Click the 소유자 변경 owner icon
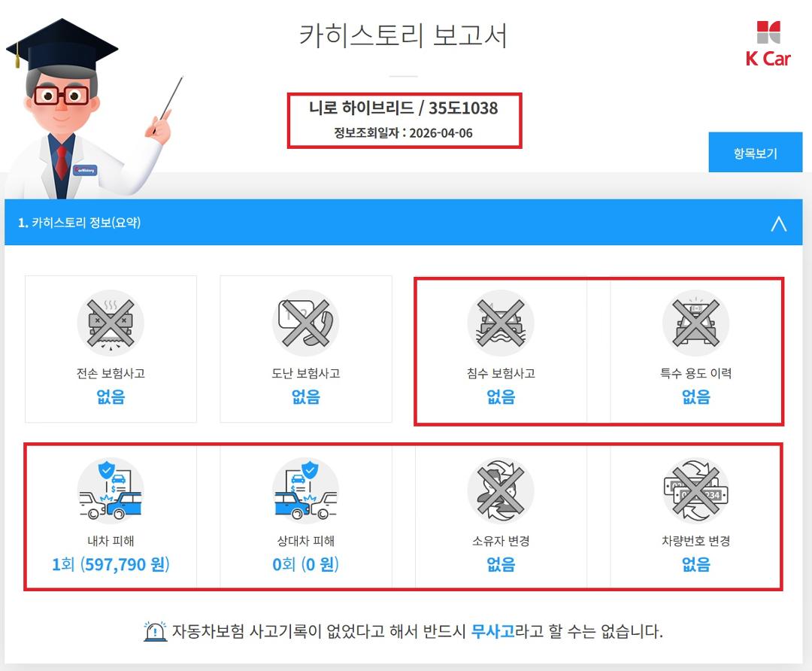This screenshot has height=671, width=812. click(501, 490)
